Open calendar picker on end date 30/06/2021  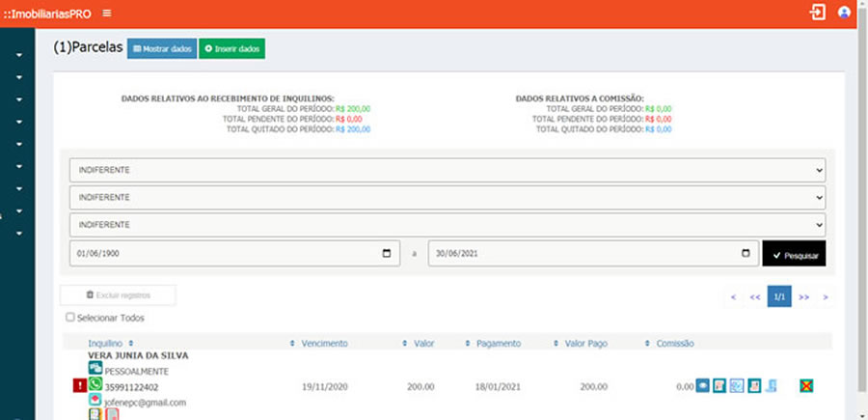click(746, 253)
